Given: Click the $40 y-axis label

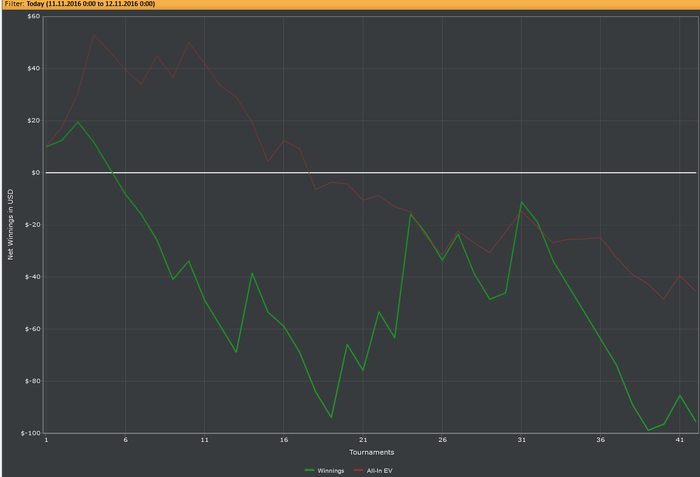Looking at the screenshot, I should 33,68.
